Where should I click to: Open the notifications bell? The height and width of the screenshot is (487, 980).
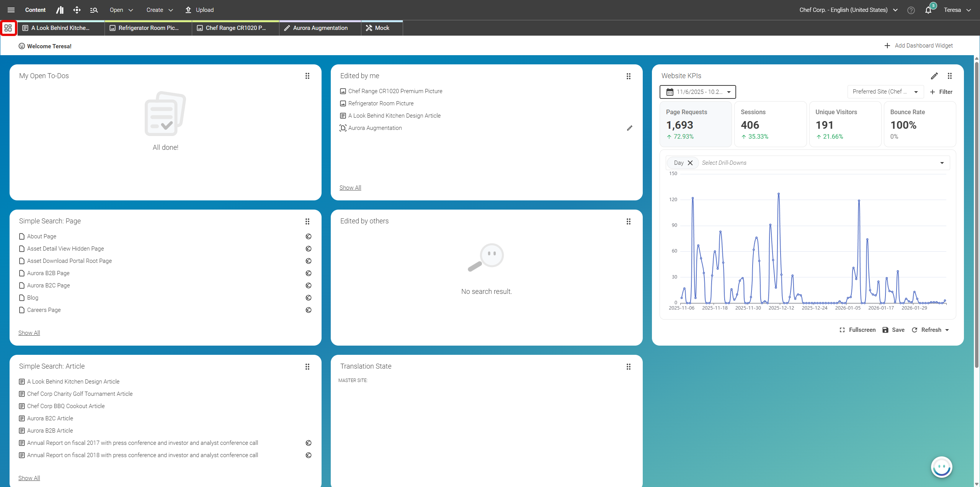[x=928, y=10]
